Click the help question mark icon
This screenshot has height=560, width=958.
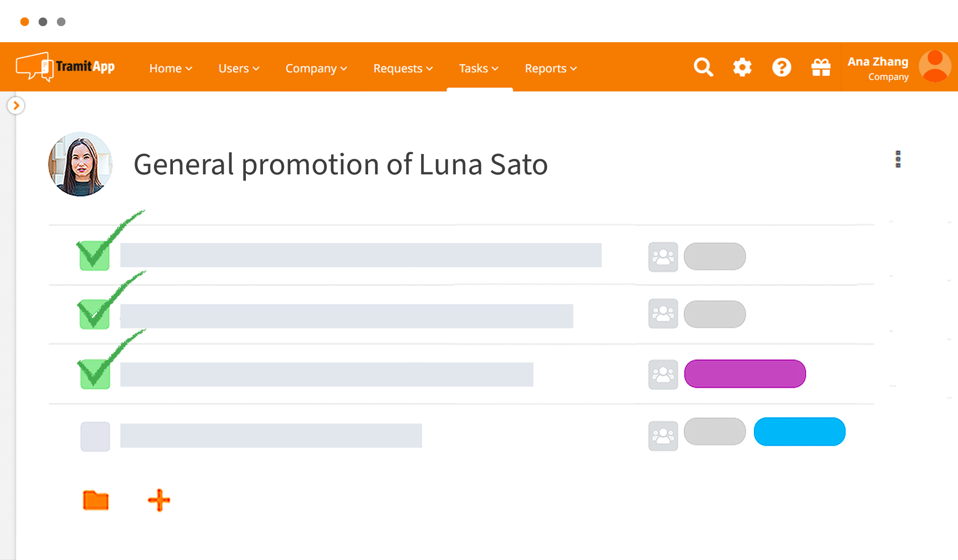pos(781,67)
